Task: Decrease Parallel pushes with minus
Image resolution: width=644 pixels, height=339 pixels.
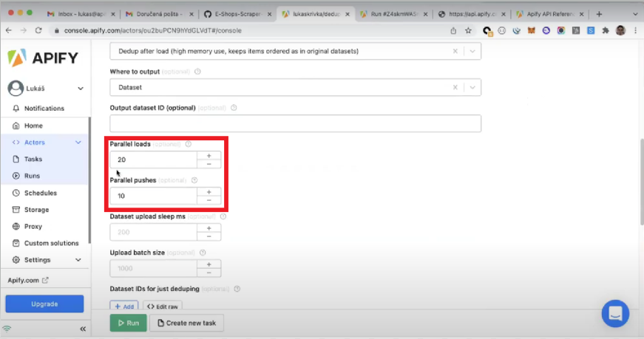Action: (x=209, y=200)
